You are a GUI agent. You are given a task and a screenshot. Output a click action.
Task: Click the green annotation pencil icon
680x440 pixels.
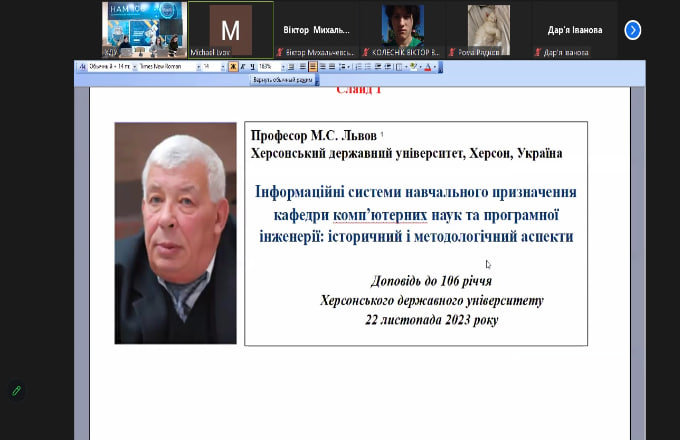[x=16, y=391]
